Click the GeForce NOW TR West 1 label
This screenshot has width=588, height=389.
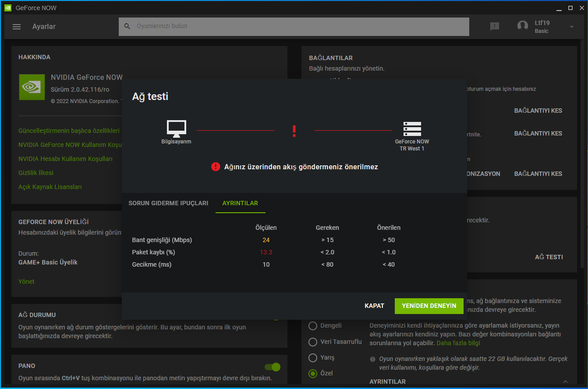click(x=412, y=145)
